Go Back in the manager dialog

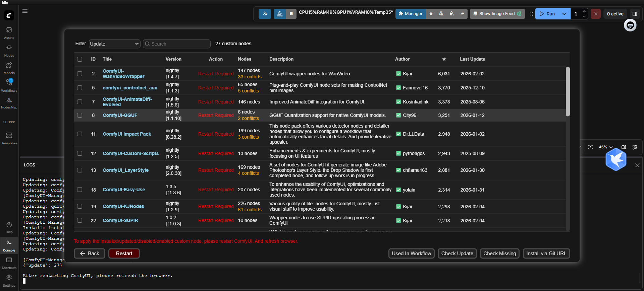[90, 253]
